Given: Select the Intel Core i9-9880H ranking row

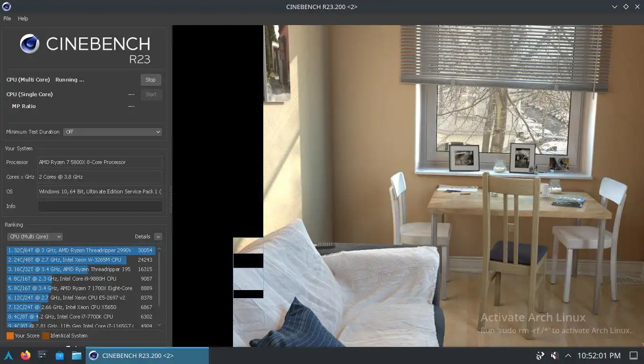Looking at the screenshot, I should (x=80, y=279).
